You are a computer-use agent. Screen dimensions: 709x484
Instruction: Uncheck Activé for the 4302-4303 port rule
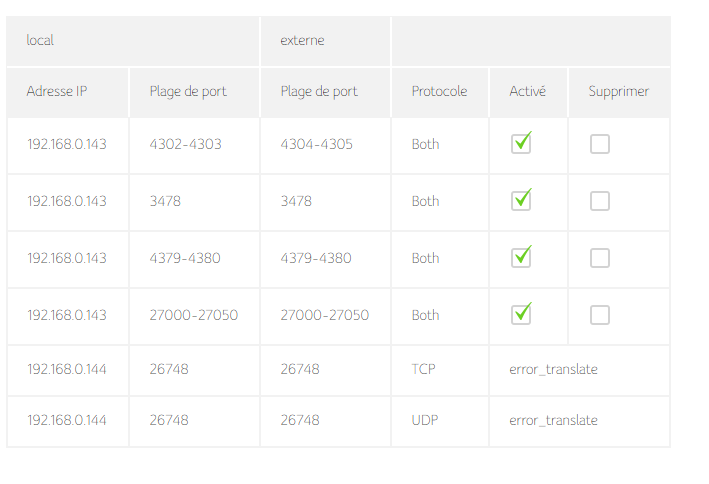point(521,144)
